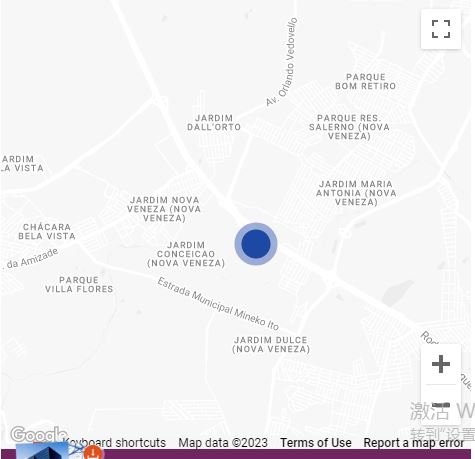This screenshot has height=459, width=475.
Task: Select Jardim Dulce label
Action: (x=271, y=344)
